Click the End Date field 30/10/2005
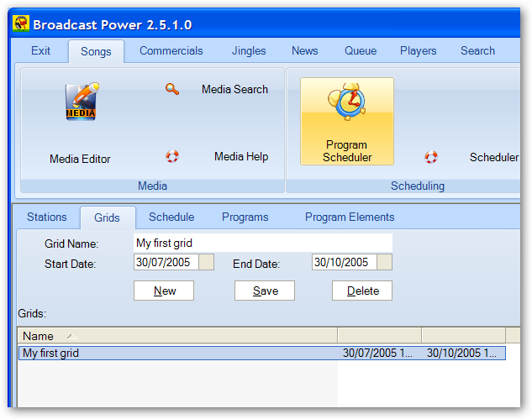The width and height of the screenshot is (532, 419). [345, 262]
